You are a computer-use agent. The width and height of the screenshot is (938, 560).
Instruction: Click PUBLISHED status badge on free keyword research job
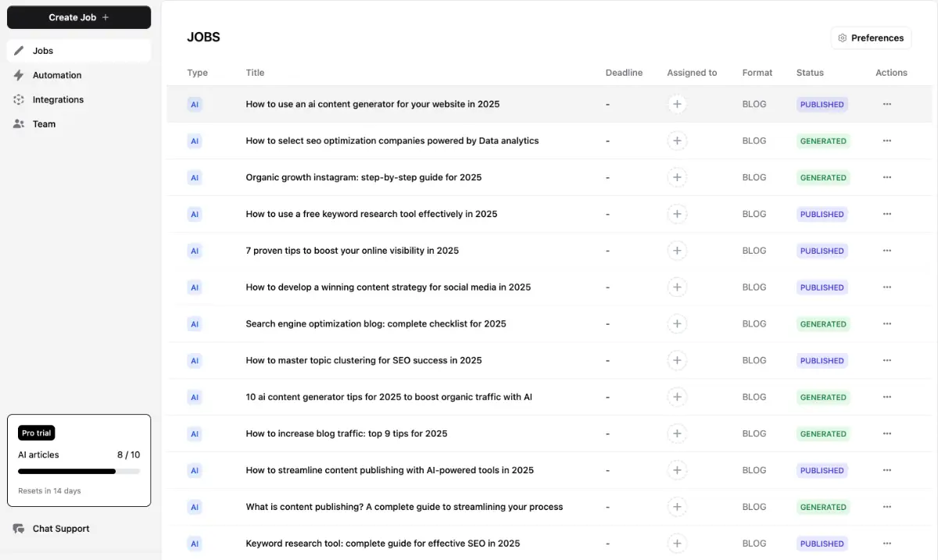coord(822,214)
